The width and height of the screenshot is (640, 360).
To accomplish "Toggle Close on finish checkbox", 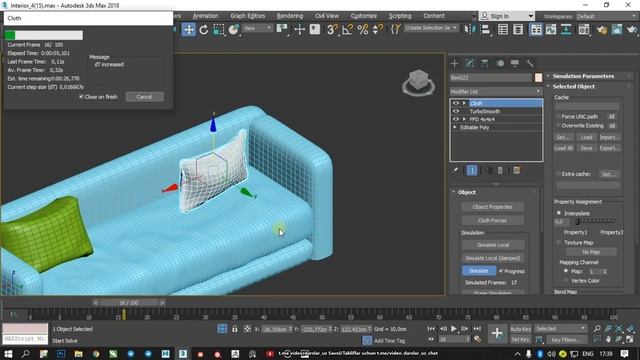I will click(81, 97).
